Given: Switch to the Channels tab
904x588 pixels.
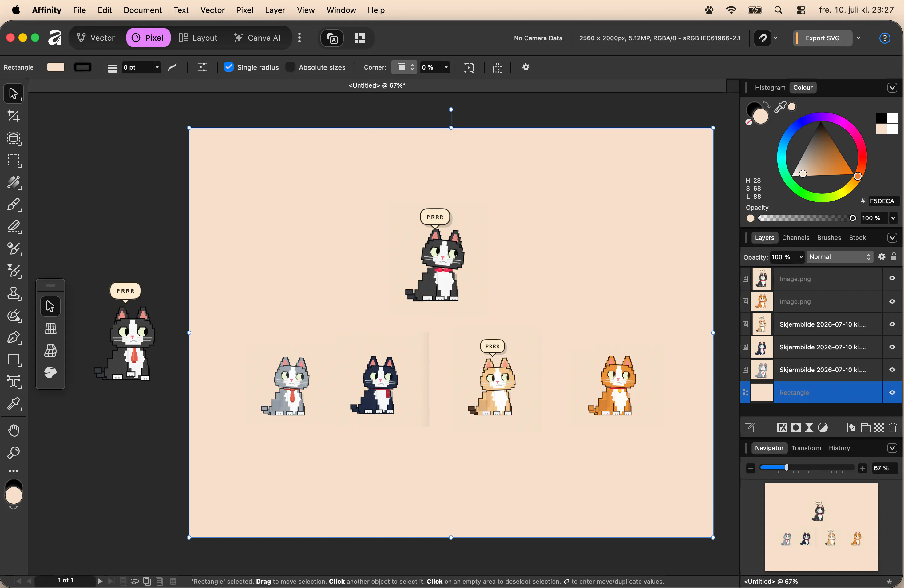Looking at the screenshot, I should [795, 238].
